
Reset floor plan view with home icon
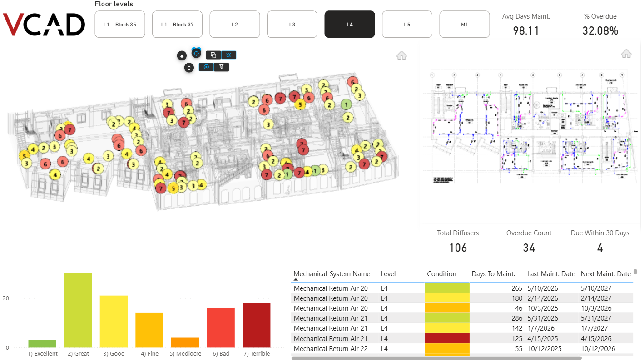[x=626, y=54]
